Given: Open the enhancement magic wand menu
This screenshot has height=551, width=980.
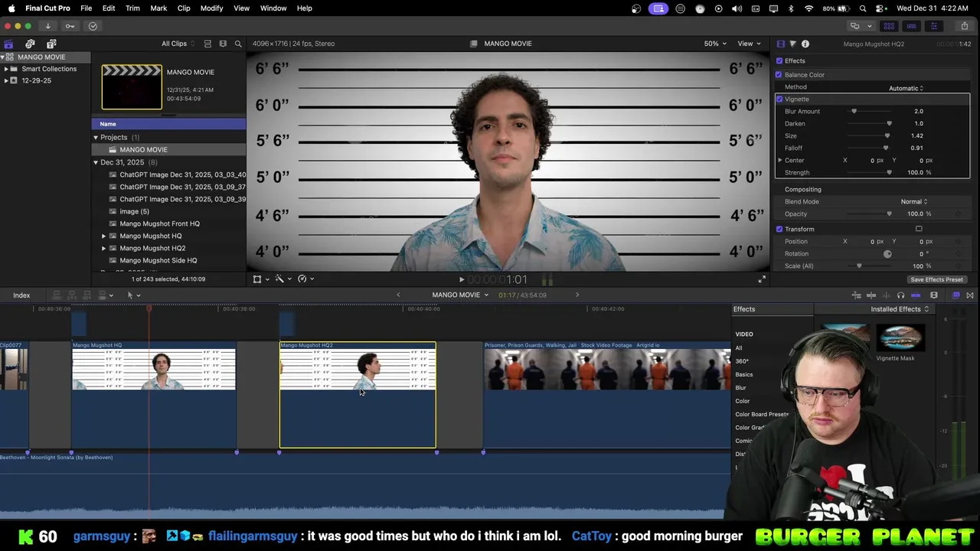Looking at the screenshot, I should [x=283, y=279].
